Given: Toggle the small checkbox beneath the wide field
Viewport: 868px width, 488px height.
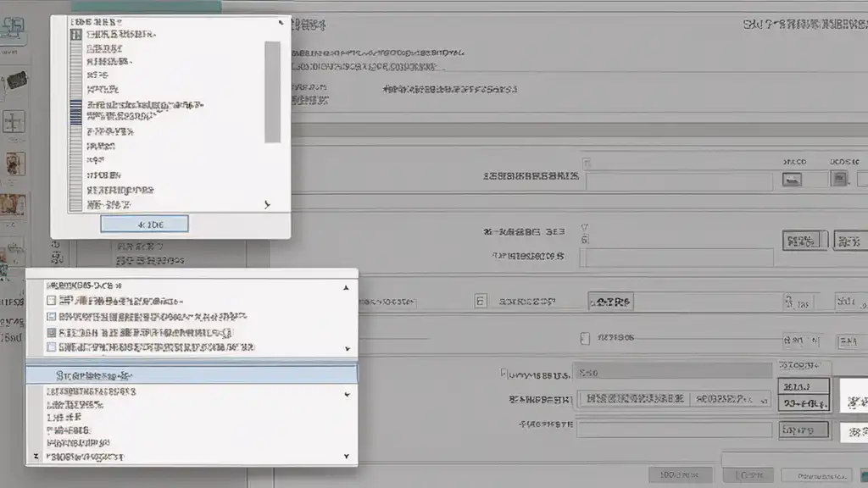Looking at the screenshot, I should point(585,338).
